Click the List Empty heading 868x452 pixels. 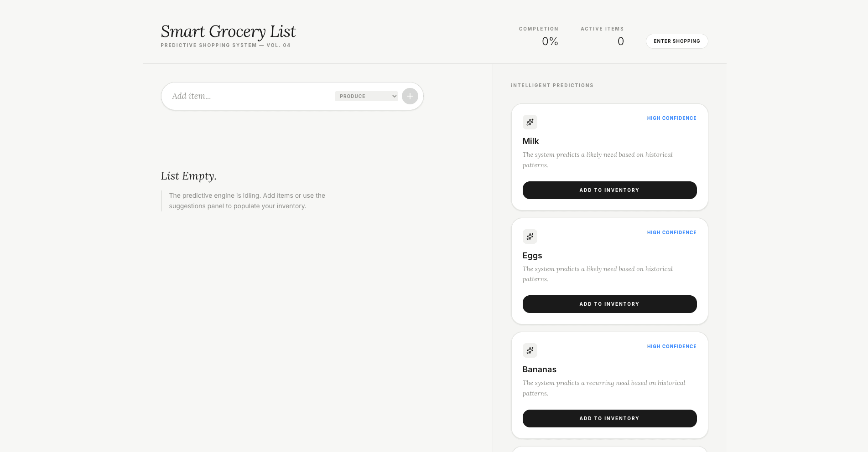(x=188, y=176)
